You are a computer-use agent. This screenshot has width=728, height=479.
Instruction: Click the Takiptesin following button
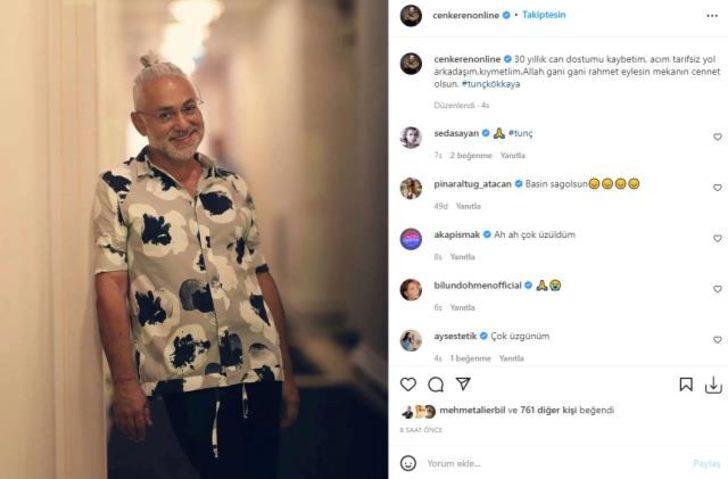click(x=544, y=15)
